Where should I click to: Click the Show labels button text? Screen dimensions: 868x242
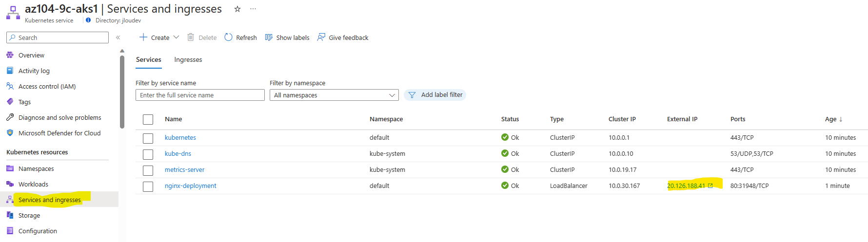coord(293,37)
